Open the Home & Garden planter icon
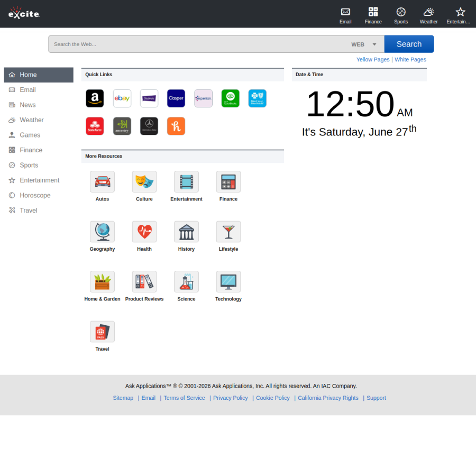476x476 pixels. click(x=102, y=282)
